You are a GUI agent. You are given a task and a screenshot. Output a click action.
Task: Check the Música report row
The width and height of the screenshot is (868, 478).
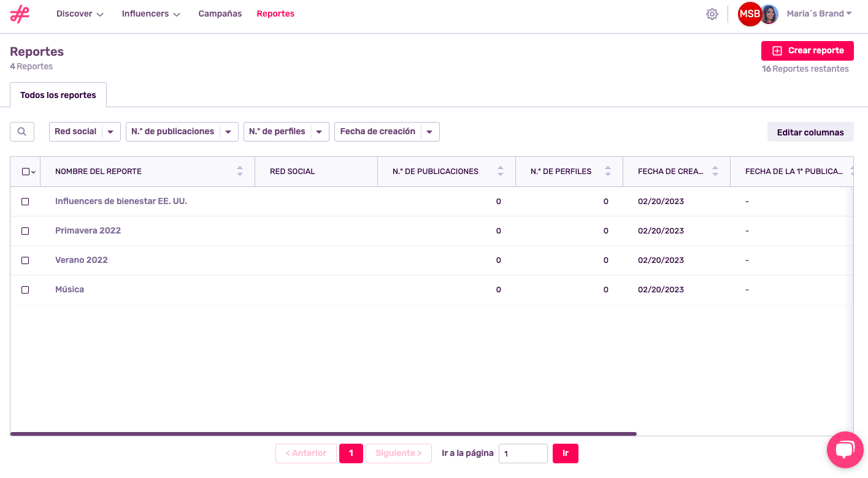25,290
